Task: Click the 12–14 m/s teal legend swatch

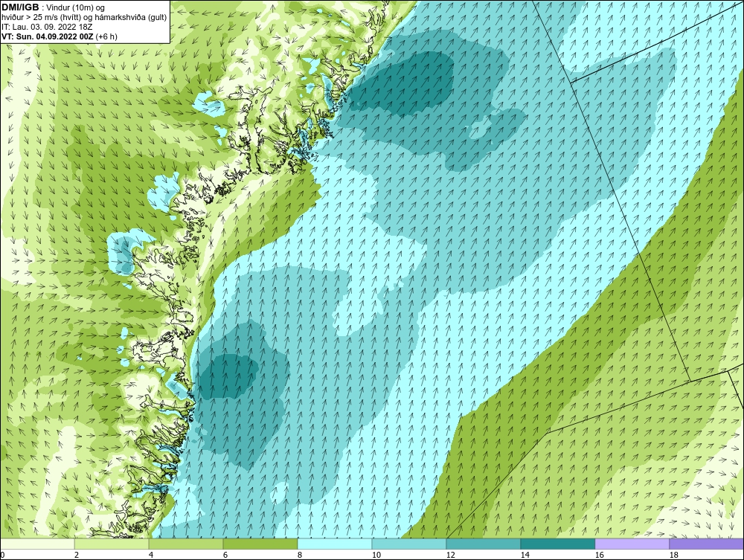Action: point(484,544)
